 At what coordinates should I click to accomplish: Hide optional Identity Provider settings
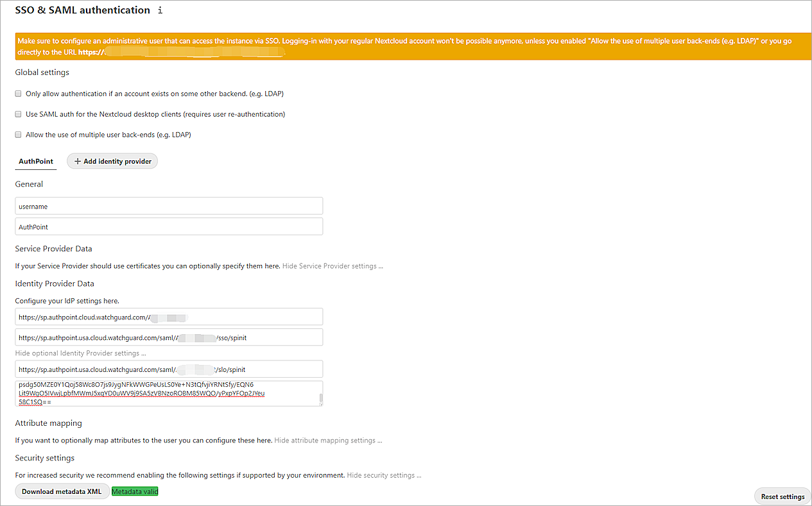coord(80,353)
